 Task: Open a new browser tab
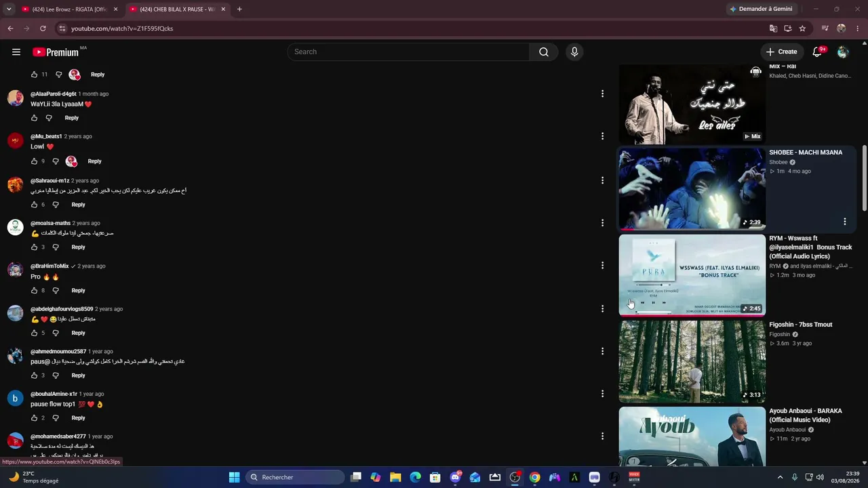tap(239, 9)
